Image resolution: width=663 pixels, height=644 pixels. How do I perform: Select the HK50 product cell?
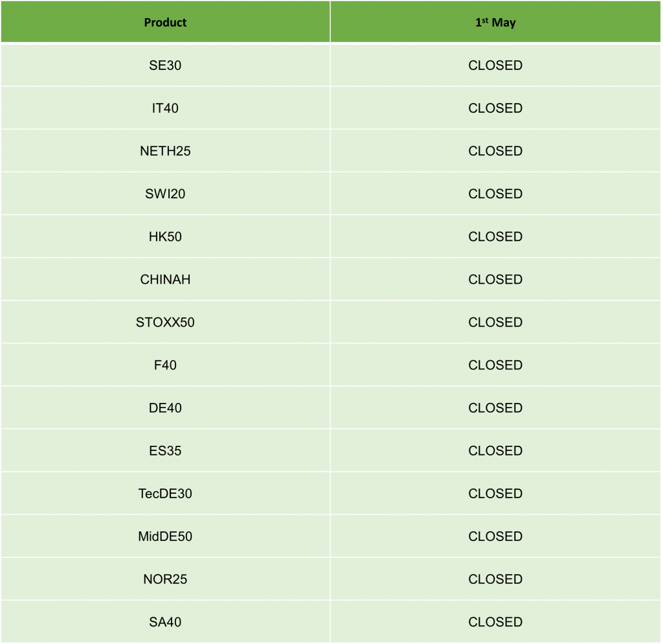point(165,236)
